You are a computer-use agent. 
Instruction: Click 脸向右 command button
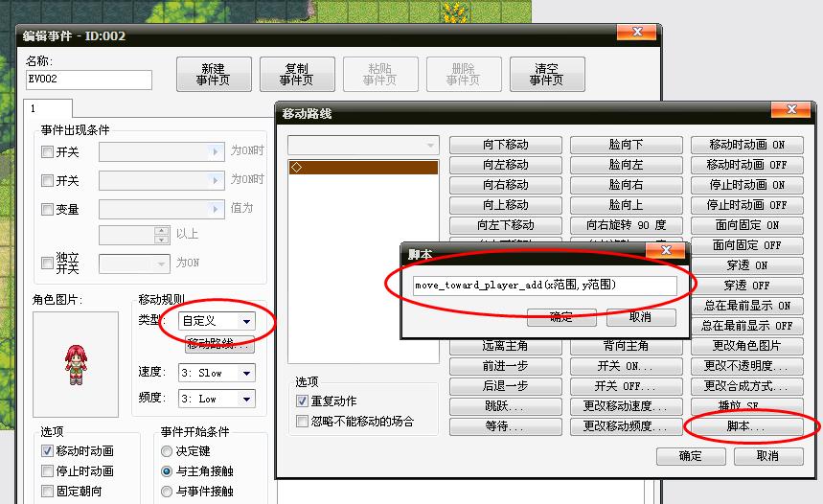coord(627,185)
